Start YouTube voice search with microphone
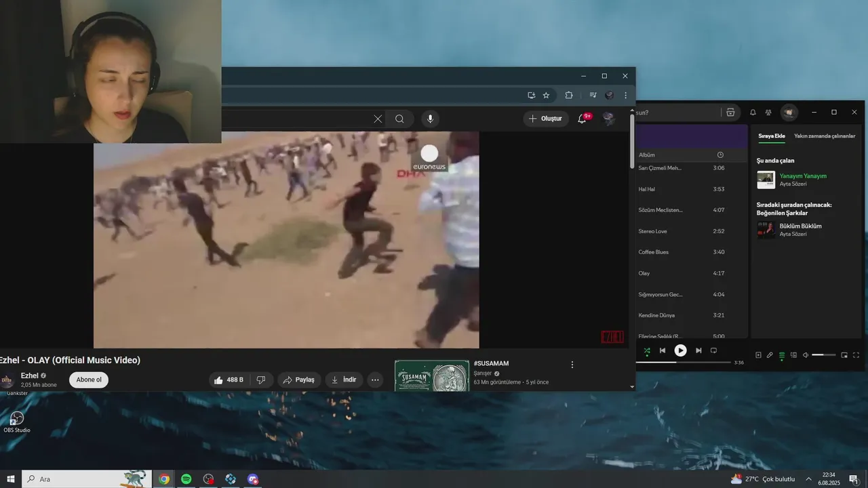 pyautogui.click(x=429, y=119)
